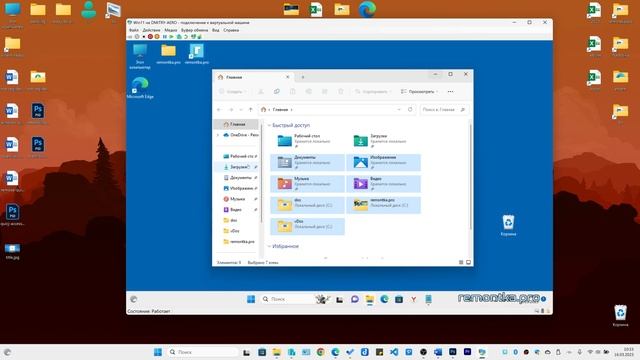Click the Поиск в: Главная search field
The width and height of the screenshot is (640, 360).
pos(444,110)
